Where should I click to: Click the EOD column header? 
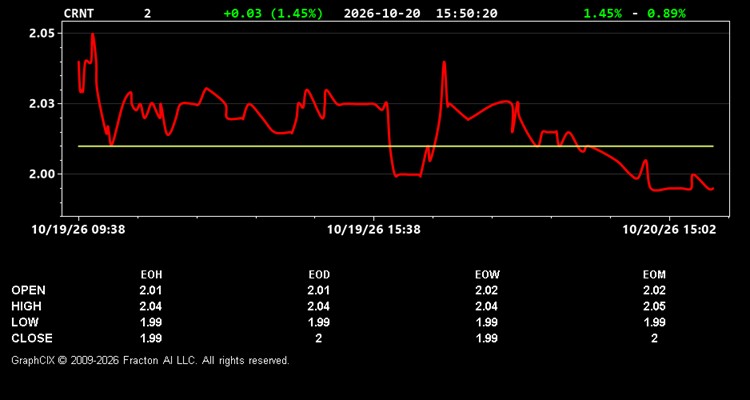(319, 275)
